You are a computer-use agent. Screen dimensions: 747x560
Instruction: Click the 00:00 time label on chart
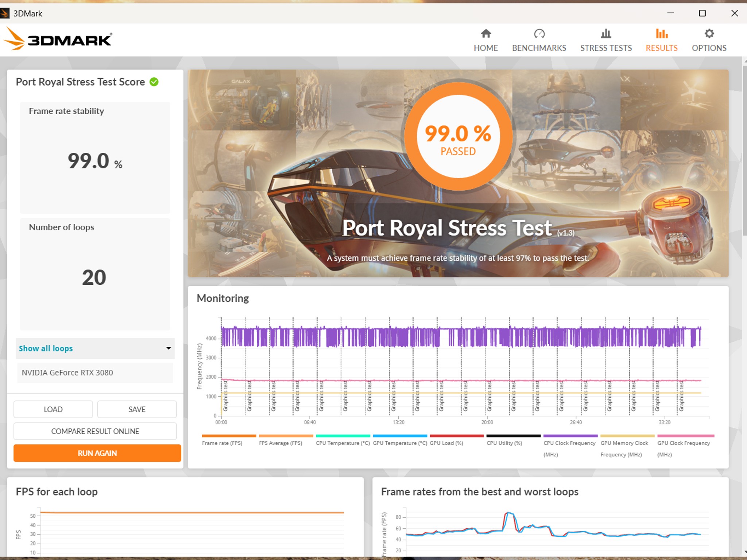(221, 423)
